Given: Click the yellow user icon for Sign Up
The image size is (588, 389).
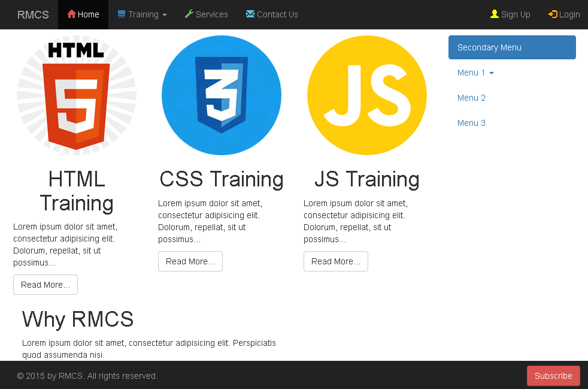Looking at the screenshot, I should [x=495, y=14].
